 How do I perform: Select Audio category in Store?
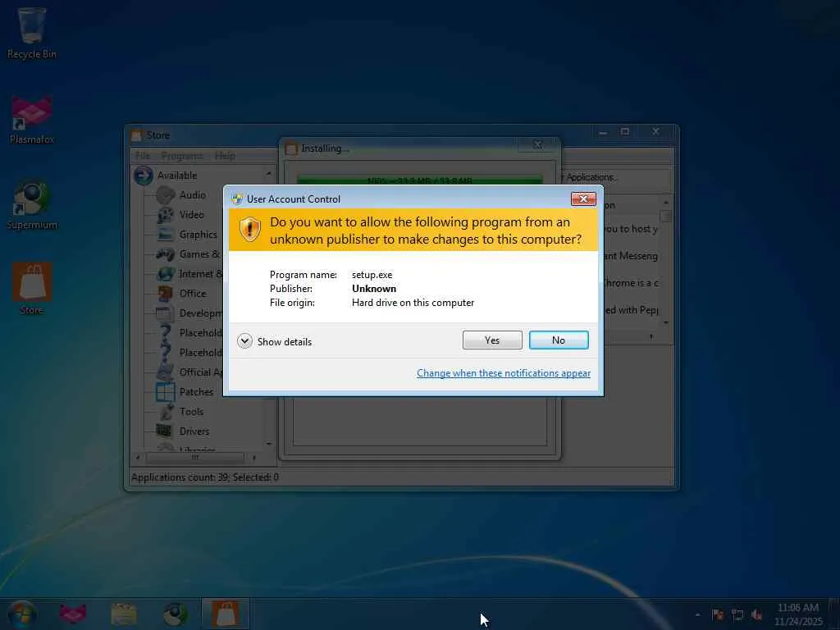pyautogui.click(x=192, y=195)
